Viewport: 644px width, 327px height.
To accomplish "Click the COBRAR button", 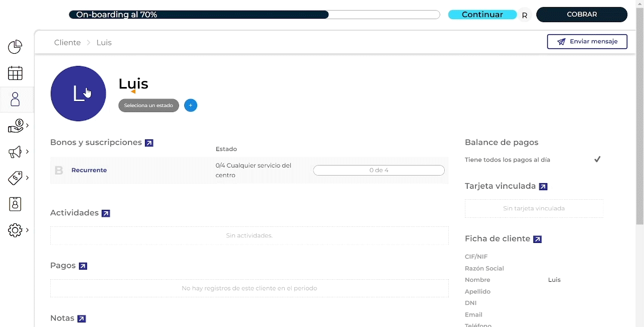I will [x=582, y=15].
